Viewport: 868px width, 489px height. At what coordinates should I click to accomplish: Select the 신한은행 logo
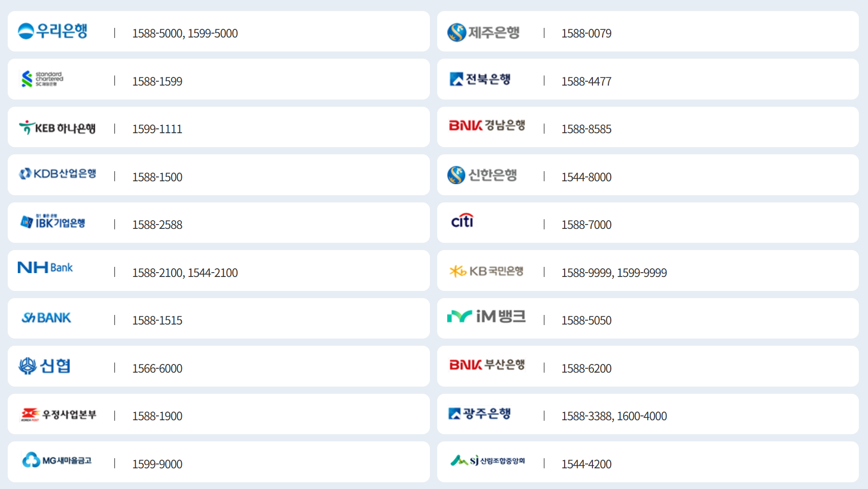[x=482, y=175]
